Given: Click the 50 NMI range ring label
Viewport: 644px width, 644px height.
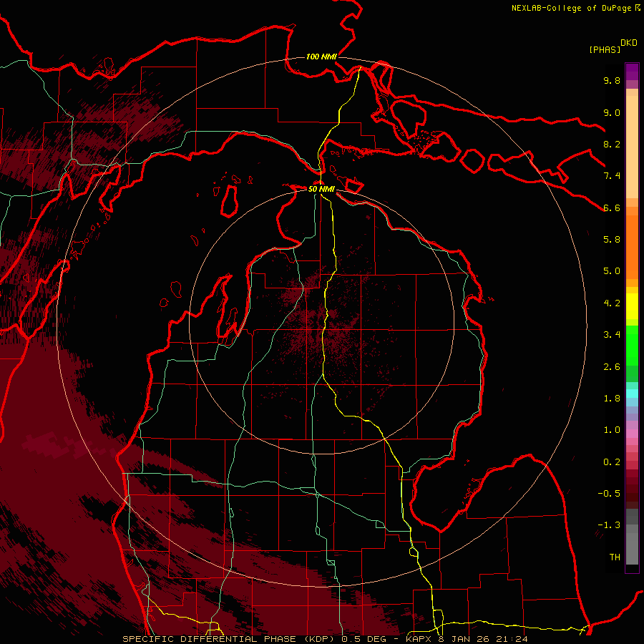Looking at the screenshot, I should pyautogui.click(x=321, y=189).
